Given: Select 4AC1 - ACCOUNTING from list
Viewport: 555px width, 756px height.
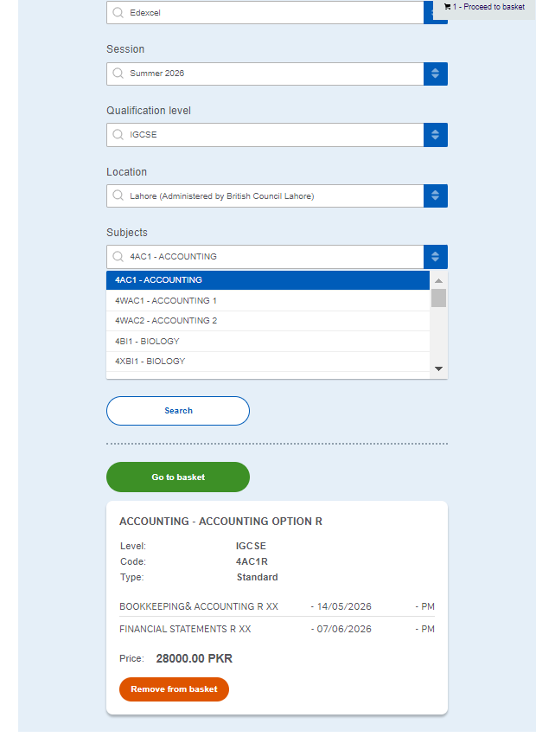Looking at the screenshot, I should coord(267,280).
